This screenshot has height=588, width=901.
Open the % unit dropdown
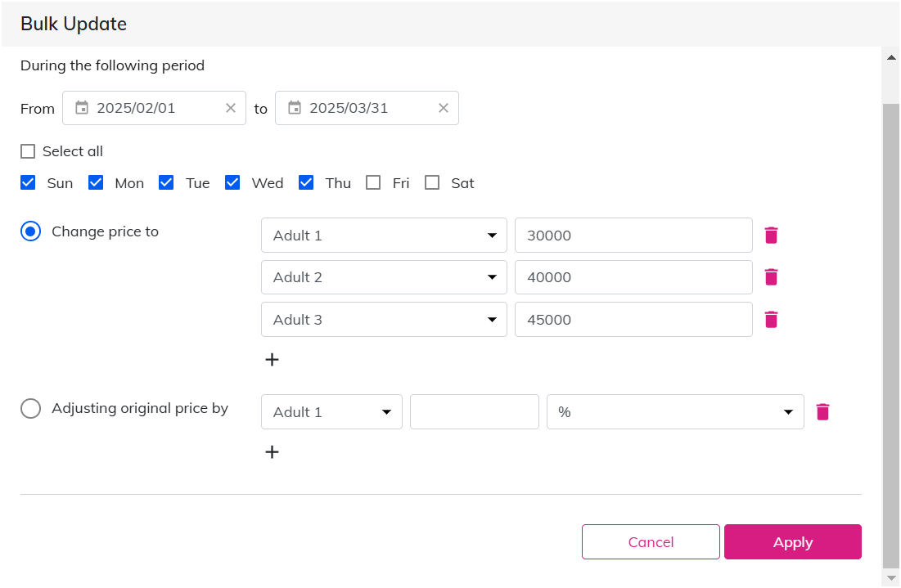click(x=675, y=411)
